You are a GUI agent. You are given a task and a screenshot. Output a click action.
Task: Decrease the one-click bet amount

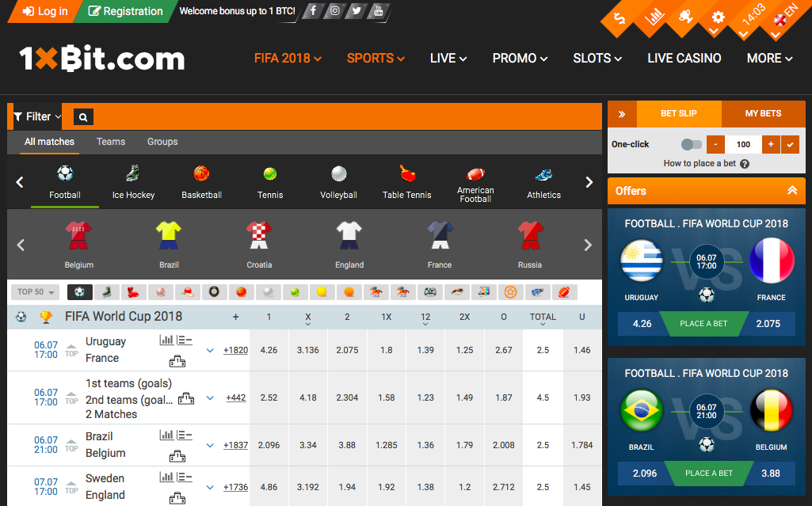coord(715,144)
